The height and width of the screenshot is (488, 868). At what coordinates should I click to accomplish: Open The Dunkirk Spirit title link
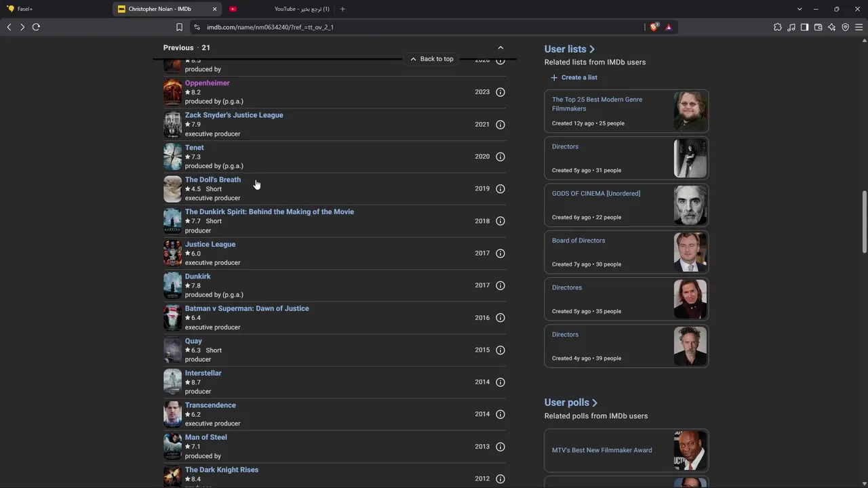(x=269, y=211)
